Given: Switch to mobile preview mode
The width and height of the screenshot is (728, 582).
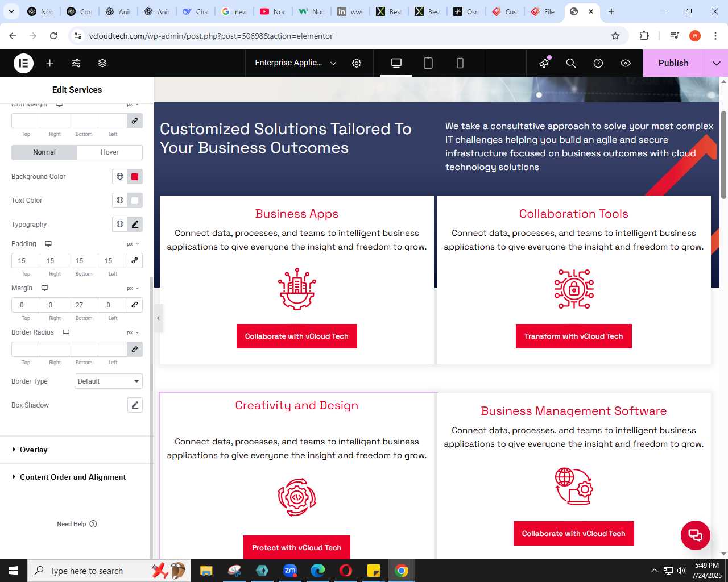Looking at the screenshot, I should [x=460, y=63].
